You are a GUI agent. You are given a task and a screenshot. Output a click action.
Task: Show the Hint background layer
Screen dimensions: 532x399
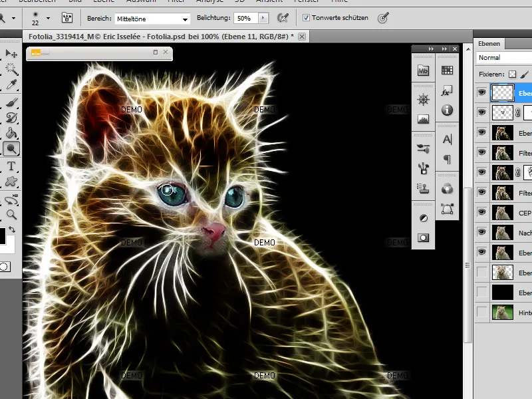point(481,312)
